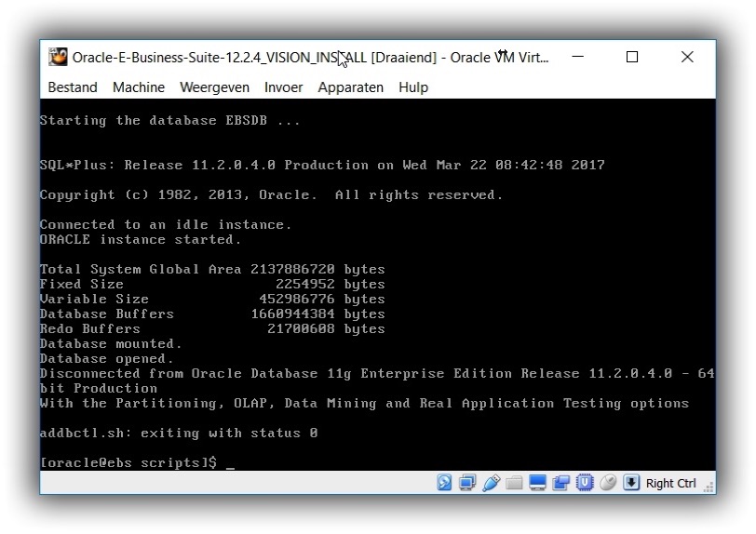Screen dimensions: 756x534
Task: Open the Machine menu
Action: coord(139,87)
